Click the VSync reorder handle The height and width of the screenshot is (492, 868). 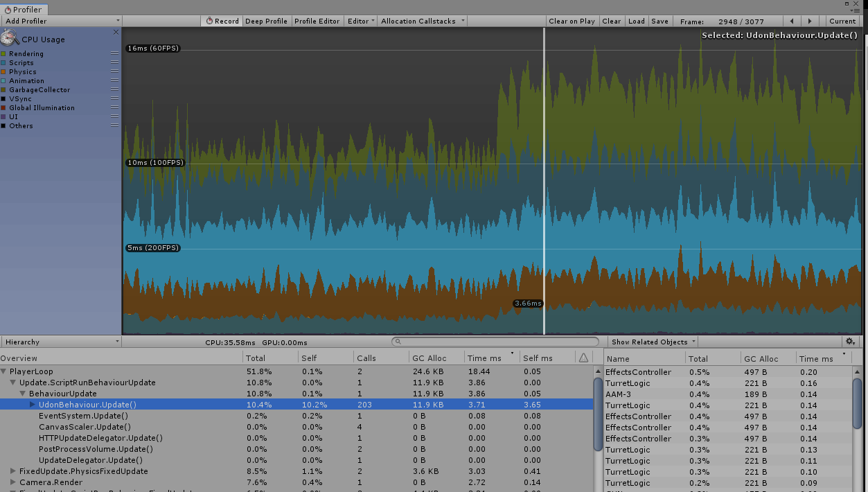point(114,98)
